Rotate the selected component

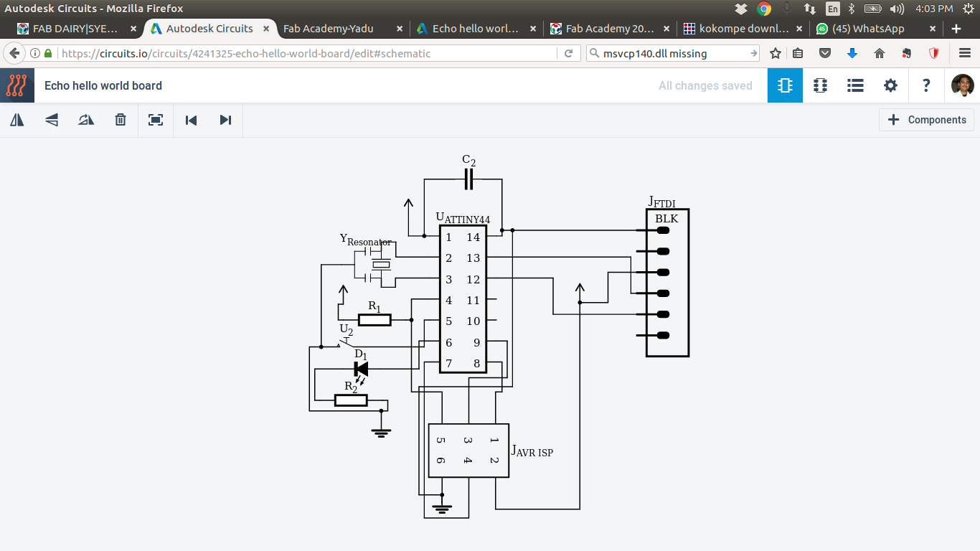click(x=86, y=120)
